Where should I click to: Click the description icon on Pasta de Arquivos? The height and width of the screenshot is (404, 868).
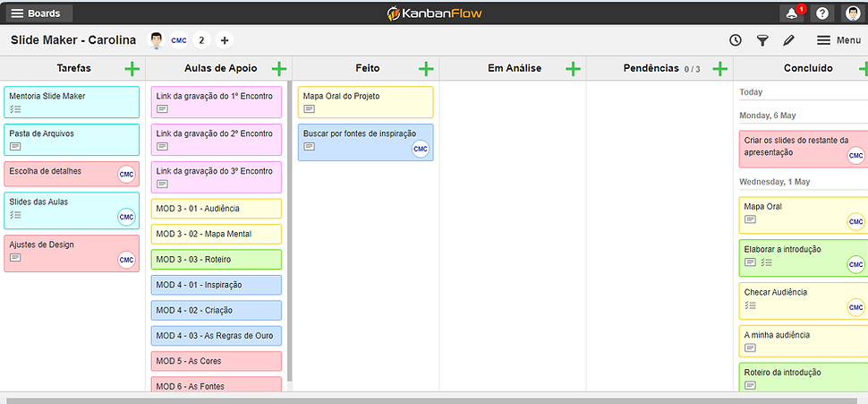coord(15,146)
